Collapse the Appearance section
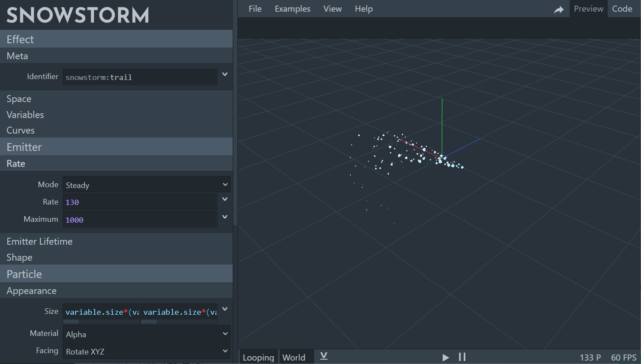641x364 pixels. (x=116, y=291)
